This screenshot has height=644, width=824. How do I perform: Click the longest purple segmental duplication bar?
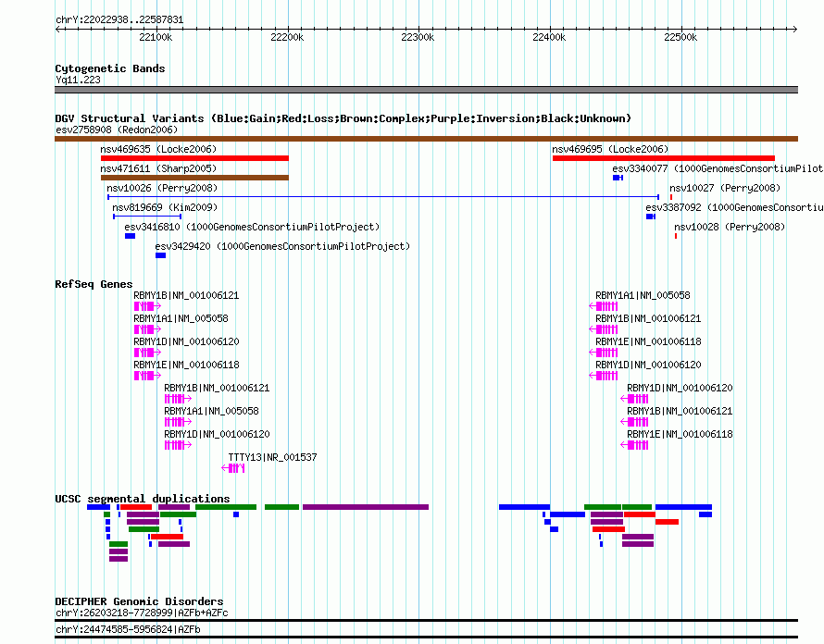click(366, 507)
